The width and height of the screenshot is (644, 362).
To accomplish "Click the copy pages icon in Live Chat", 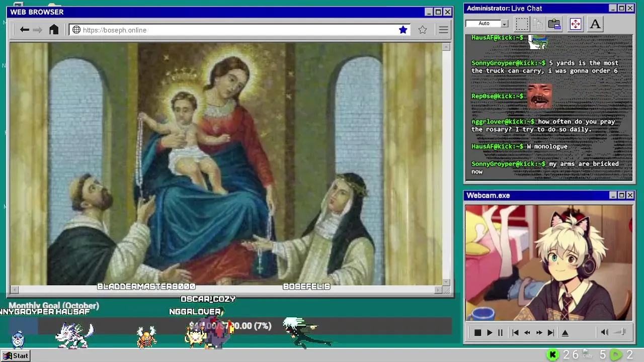I will click(x=538, y=24).
